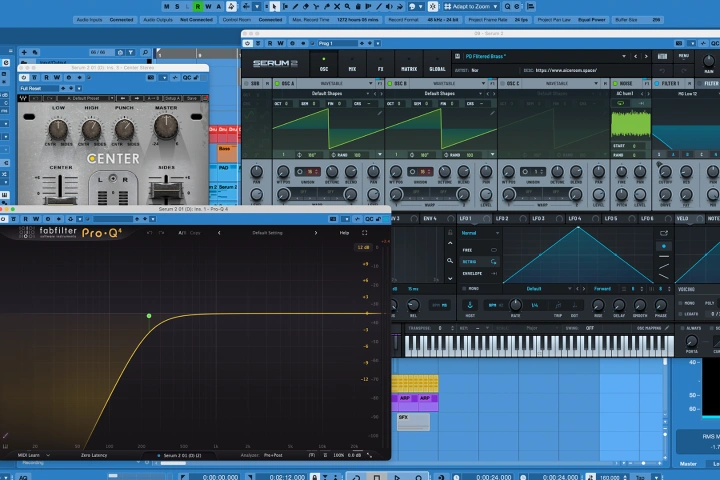Switch to Serum OSC tab
The height and width of the screenshot is (480, 720).
[324, 64]
